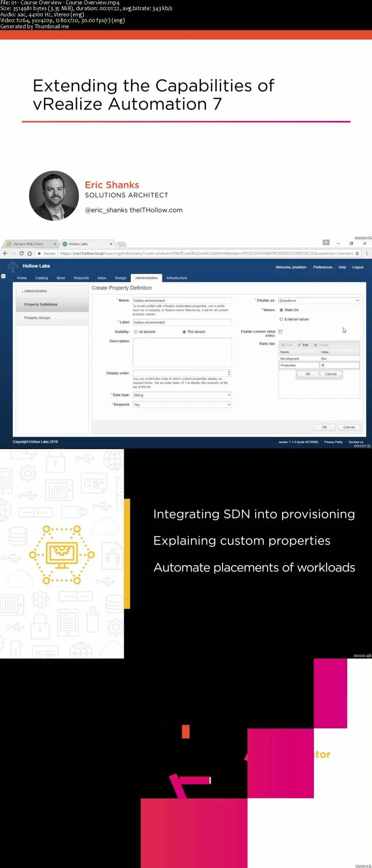The width and height of the screenshot is (372, 868).
Task: Click the browser home icon
Action: pyautogui.click(x=29, y=253)
